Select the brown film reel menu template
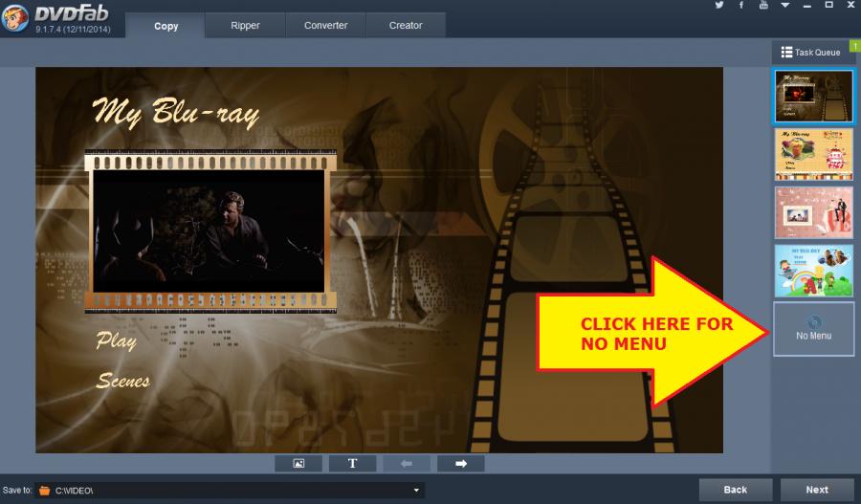The image size is (861, 504). [x=814, y=96]
